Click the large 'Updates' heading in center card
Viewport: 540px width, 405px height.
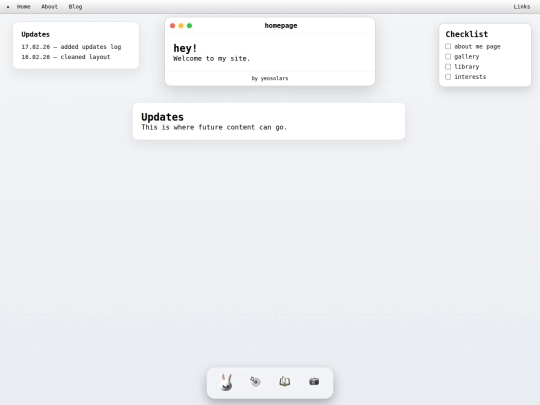point(162,117)
